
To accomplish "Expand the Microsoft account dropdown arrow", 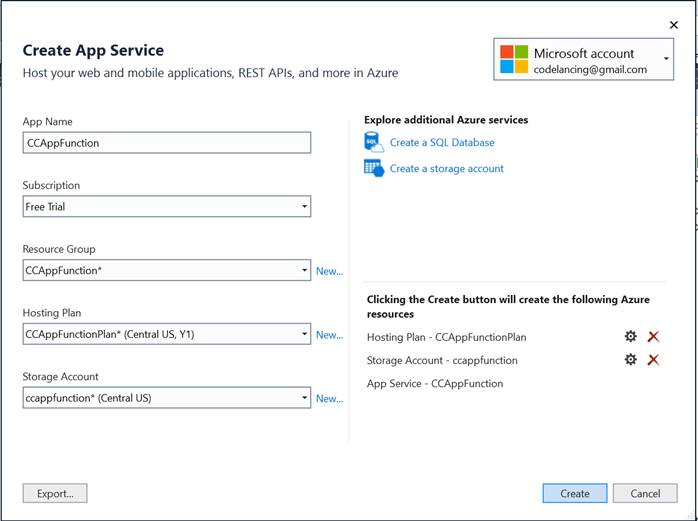I will click(666, 57).
